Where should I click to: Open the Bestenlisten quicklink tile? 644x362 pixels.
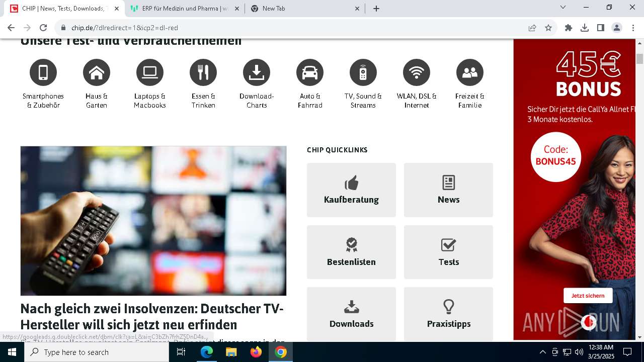(x=351, y=252)
